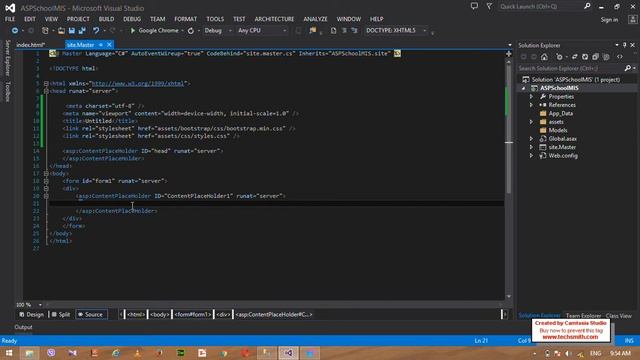Switch to the index.html document tab
This screenshot has height=360, width=640.
pos(31,45)
